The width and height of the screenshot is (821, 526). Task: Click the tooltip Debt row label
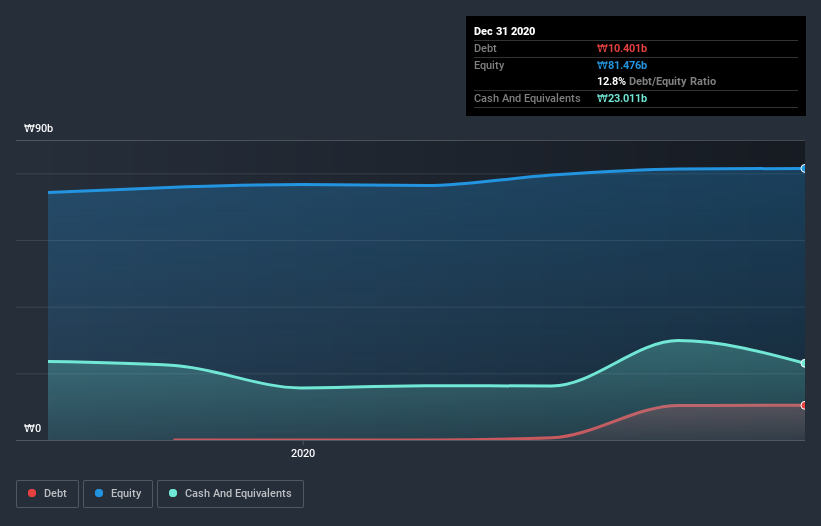click(485, 48)
